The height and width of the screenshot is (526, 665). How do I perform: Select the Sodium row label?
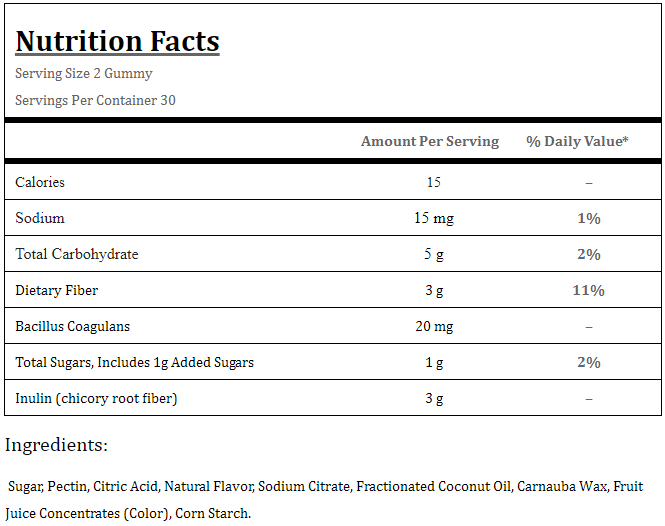40,218
